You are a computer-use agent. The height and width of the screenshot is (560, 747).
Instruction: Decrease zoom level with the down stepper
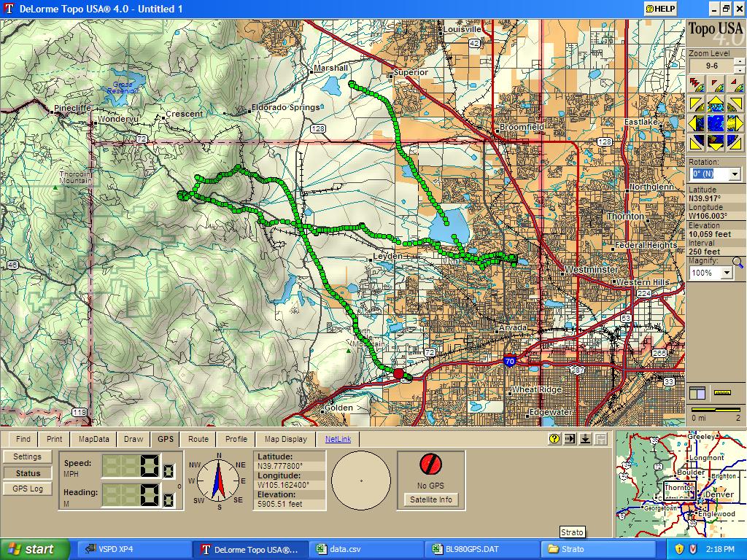tap(739, 69)
